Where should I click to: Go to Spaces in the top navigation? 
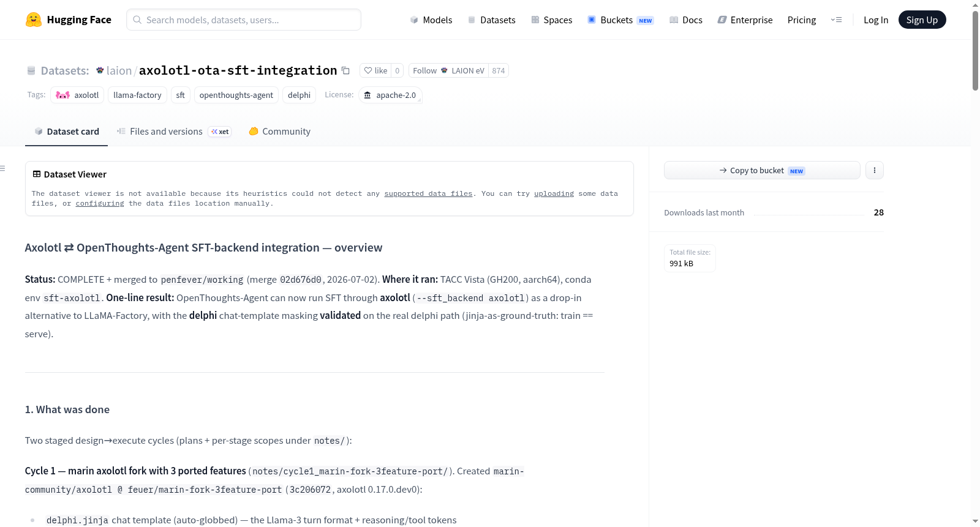click(x=551, y=20)
